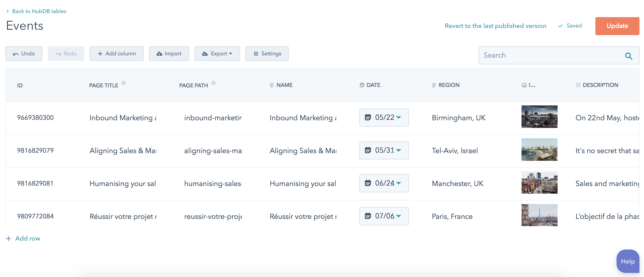Click the Date column header calendar icon

coord(362,85)
